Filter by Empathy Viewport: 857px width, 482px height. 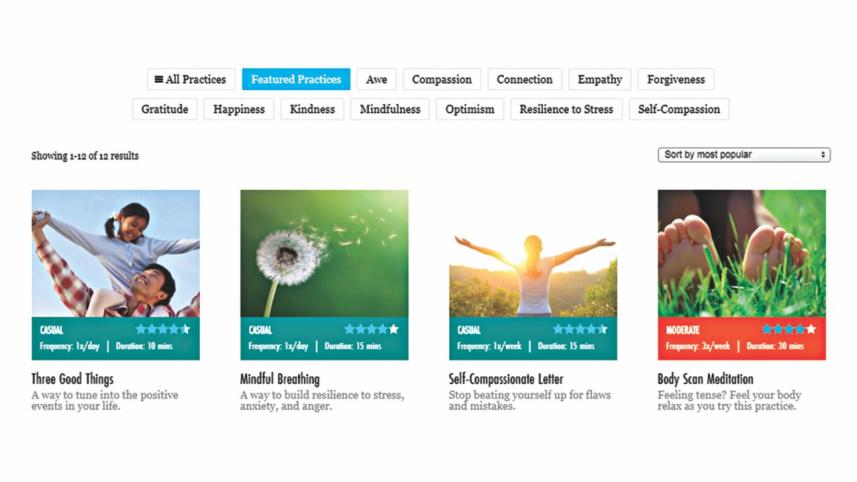point(600,80)
